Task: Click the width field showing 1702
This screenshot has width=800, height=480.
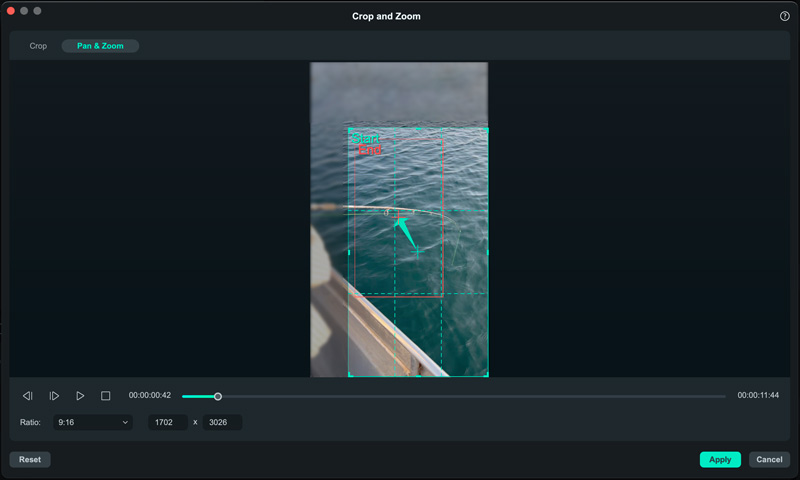Action: [167, 423]
